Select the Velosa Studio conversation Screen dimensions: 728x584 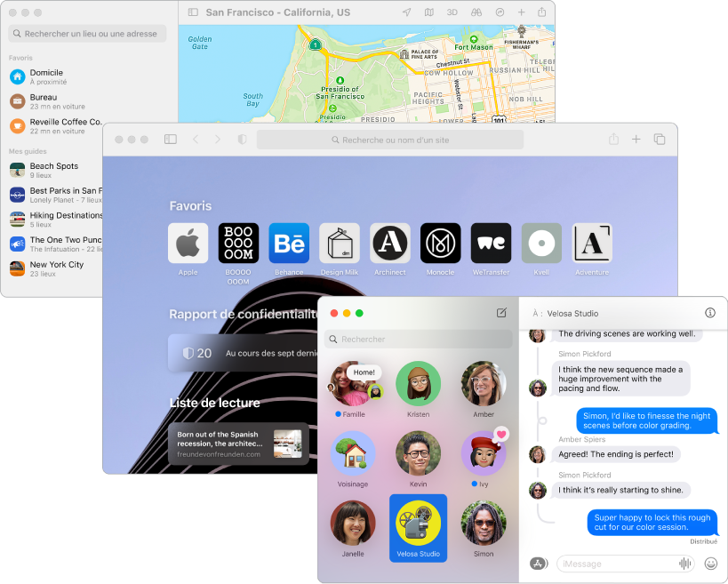pos(418,528)
